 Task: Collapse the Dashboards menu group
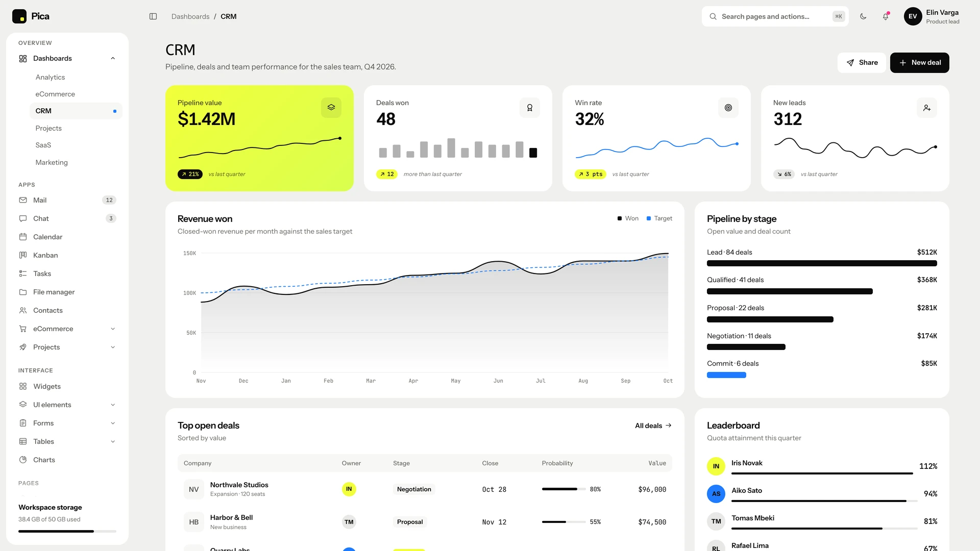pyautogui.click(x=67, y=58)
